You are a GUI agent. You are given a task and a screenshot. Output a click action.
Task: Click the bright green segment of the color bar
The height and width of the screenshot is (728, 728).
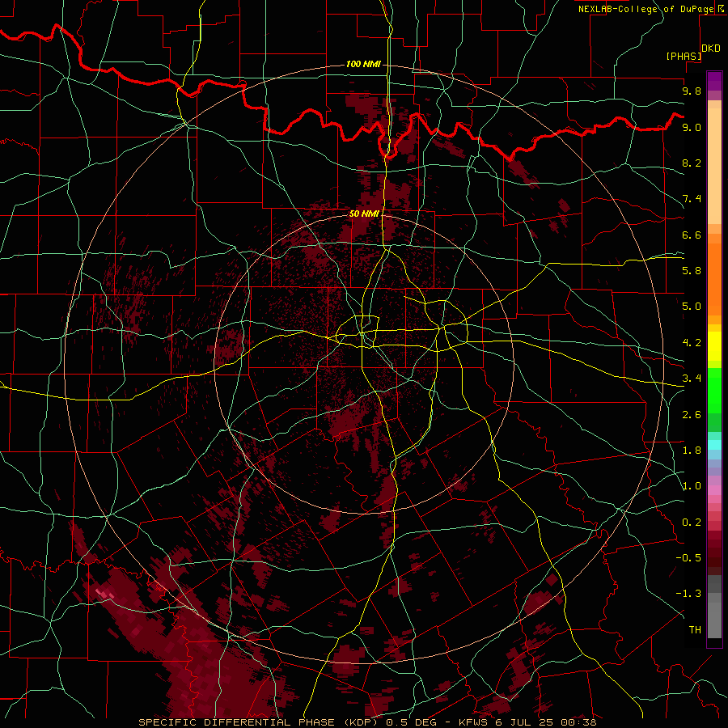click(714, 389)
